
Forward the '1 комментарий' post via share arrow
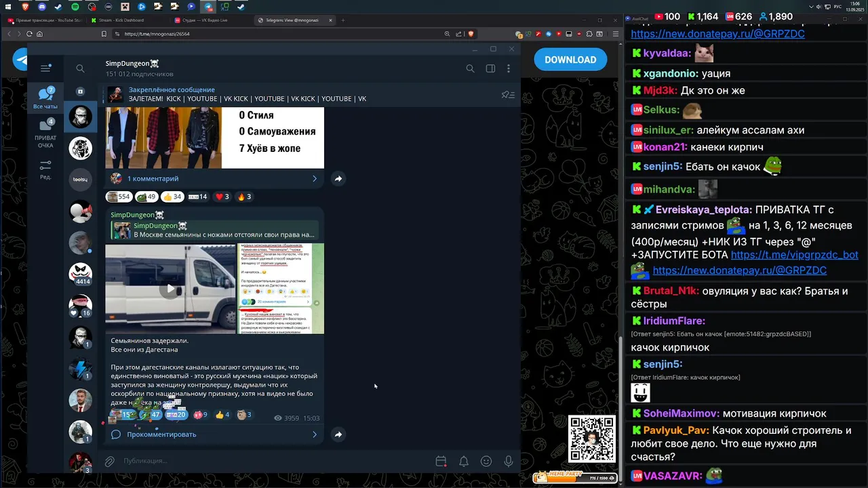click(x=338, y=178)
